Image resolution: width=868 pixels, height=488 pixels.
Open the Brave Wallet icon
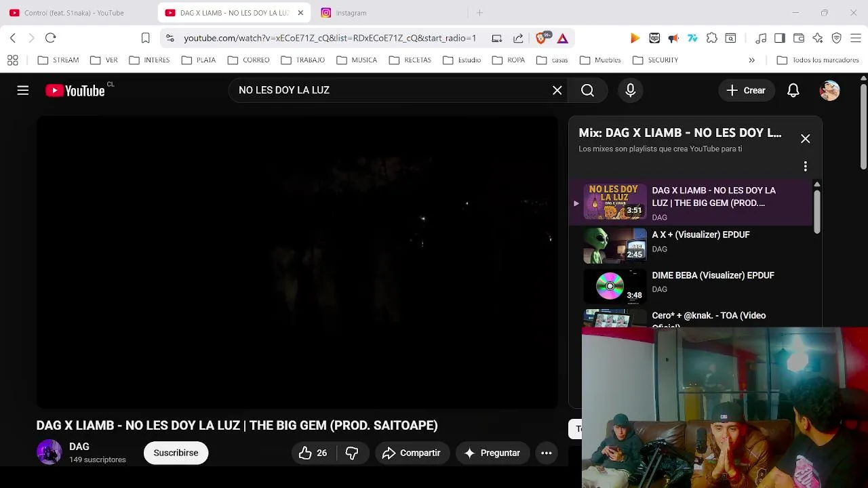(799, 38)
